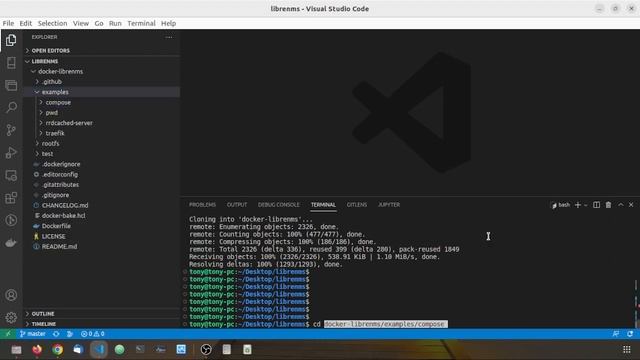Open the Dockerfile in explorer

[56, 226]
